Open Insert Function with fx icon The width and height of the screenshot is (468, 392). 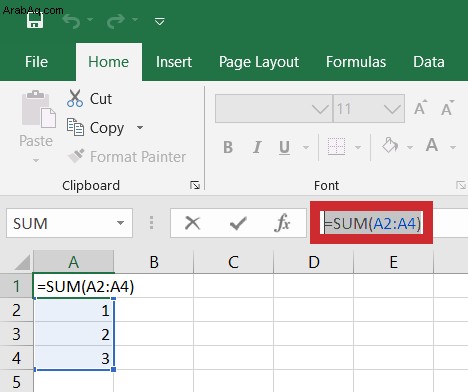point(282,223)
